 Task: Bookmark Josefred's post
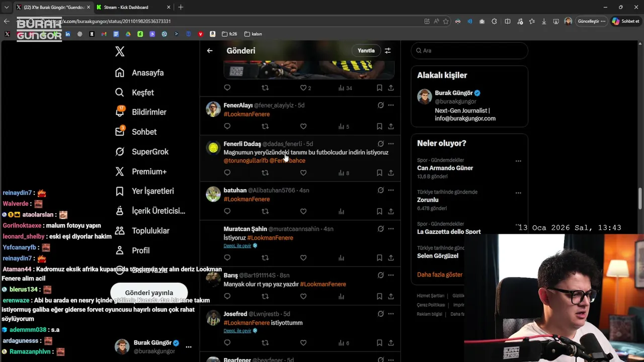pos(379,343)
